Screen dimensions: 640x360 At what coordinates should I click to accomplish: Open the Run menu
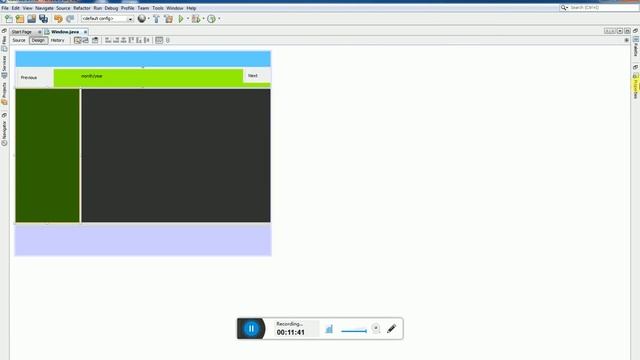(x=98, y=8)
